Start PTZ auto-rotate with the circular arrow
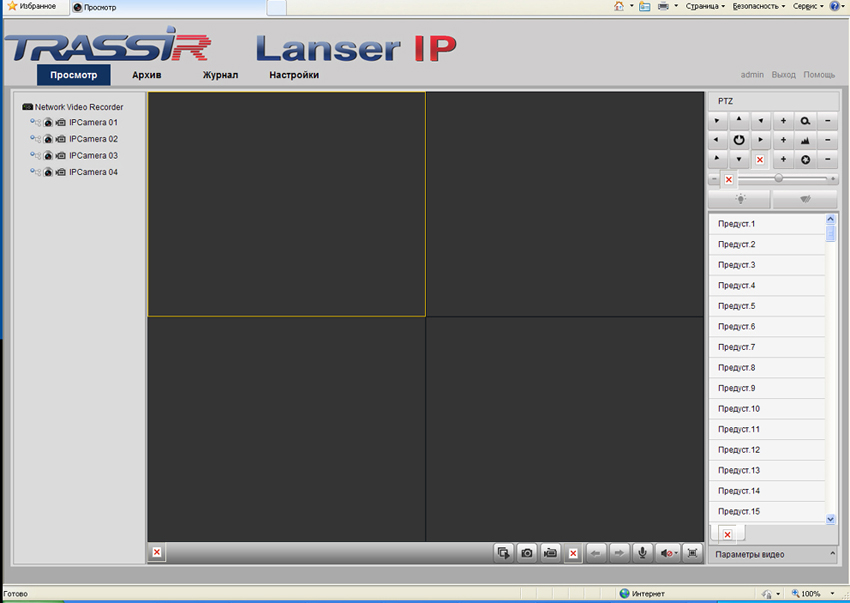This screenshot has width=850, height=603. point(738,140)
